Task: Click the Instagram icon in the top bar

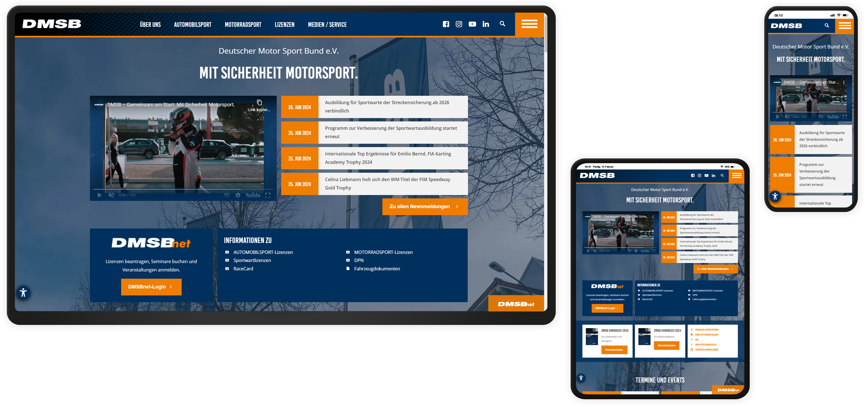Action: 459,24
